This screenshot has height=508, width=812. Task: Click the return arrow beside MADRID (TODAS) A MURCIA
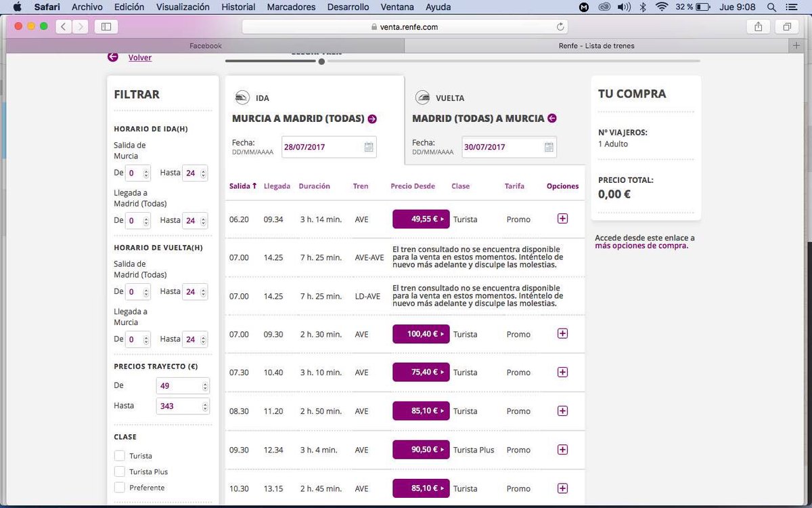coord(551,118)
